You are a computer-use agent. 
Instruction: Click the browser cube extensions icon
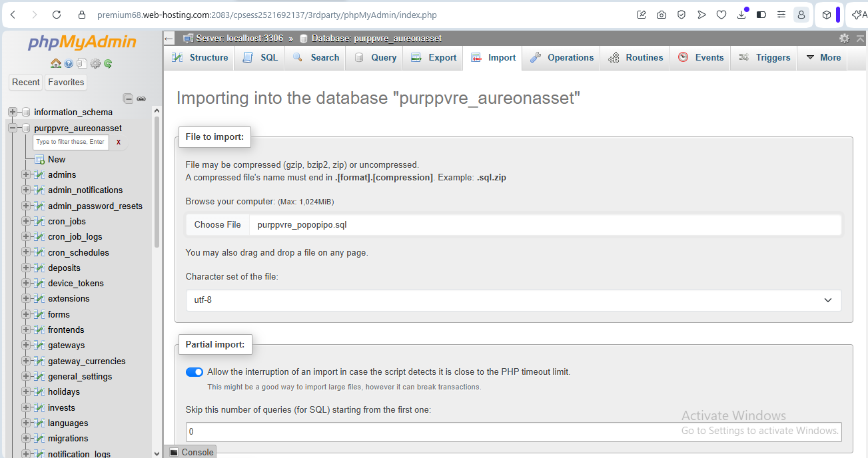tap(827, 15)
